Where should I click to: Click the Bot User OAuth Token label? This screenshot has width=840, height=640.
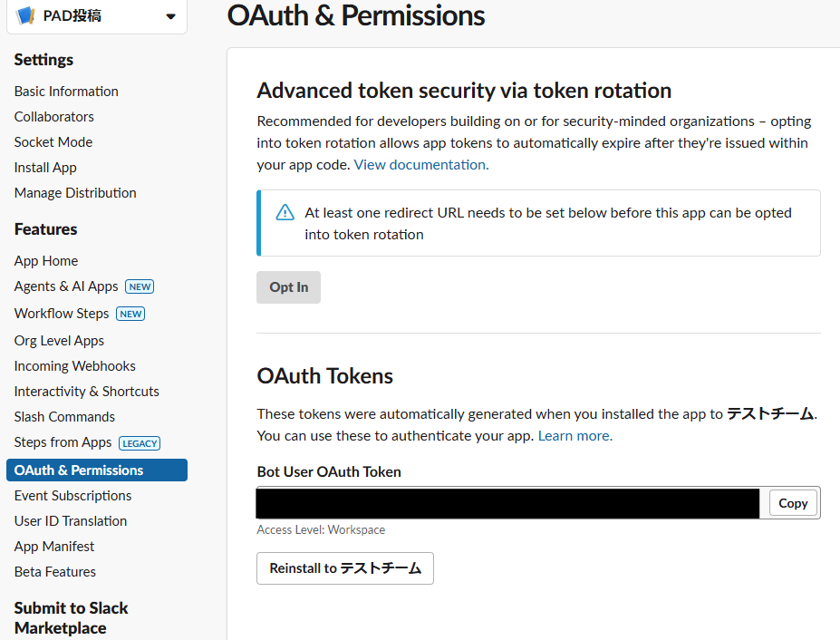pyautogui.click(x=329, y=471)
